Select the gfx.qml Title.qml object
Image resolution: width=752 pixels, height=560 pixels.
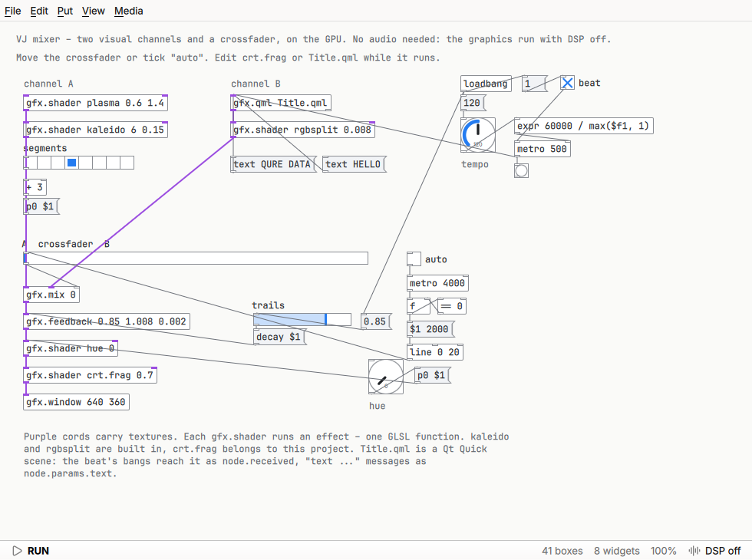tap(281, 103)
